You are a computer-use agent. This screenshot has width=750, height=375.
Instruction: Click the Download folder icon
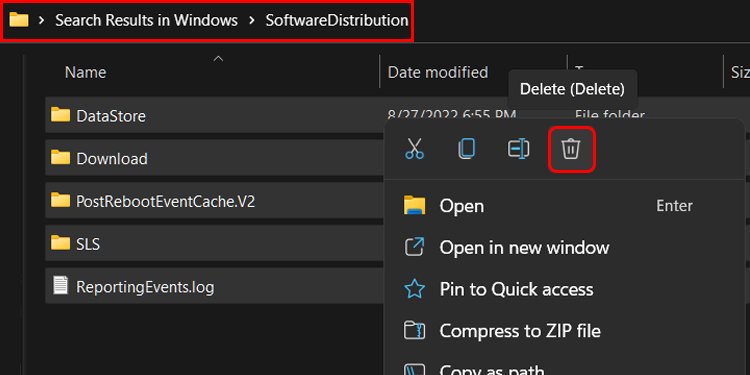(x=61, y=157)
